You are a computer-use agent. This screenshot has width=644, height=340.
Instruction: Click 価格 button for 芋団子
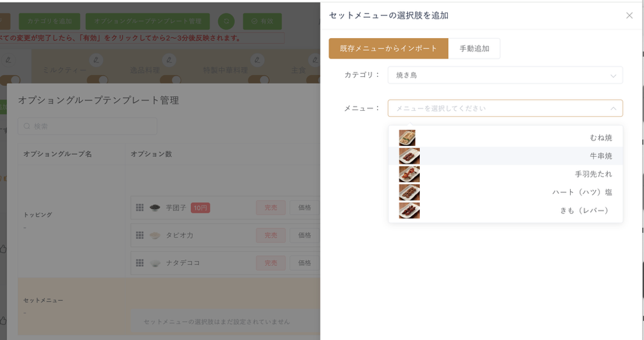[305, 208]
